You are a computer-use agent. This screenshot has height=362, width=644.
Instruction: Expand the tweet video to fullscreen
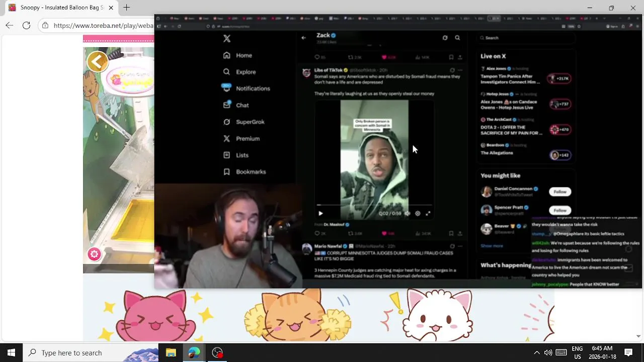(x=428, y=213)
